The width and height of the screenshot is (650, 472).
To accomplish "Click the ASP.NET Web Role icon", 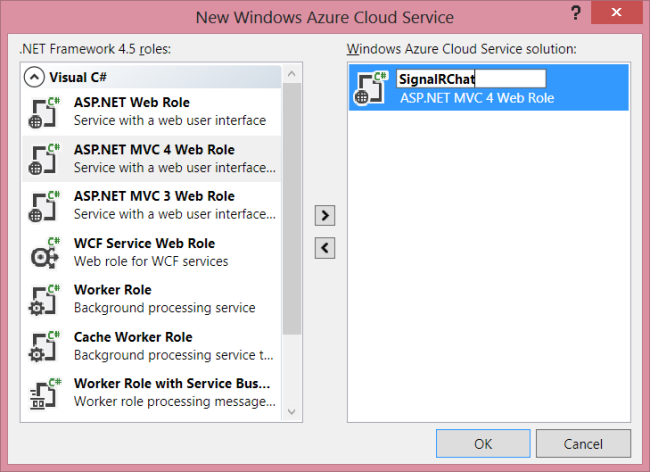I will click(x=44, y=112).
